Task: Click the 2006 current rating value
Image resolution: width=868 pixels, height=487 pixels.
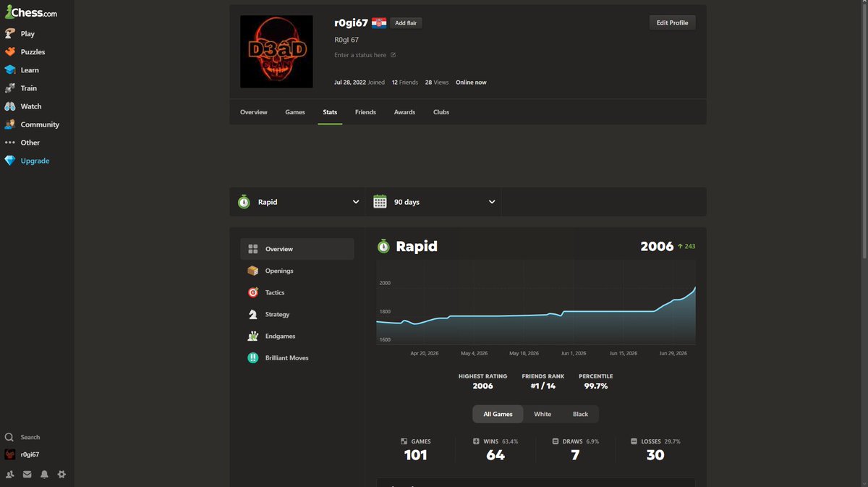Action: 657,247
